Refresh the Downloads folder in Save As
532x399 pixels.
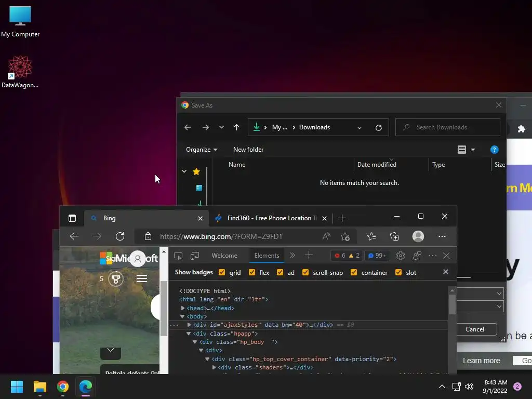pyautogui.click(x=379, y=128)
